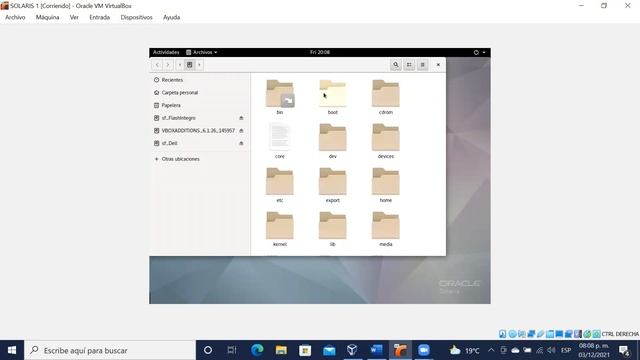Open Task View on the taskbar

tap(232, 350)
